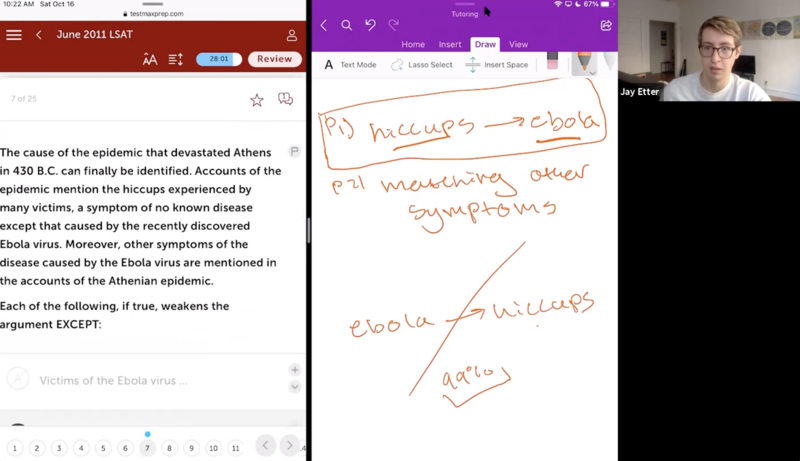Expand answer A using the plus button
This screenshot has height=461, width=800.
[294, 371]
